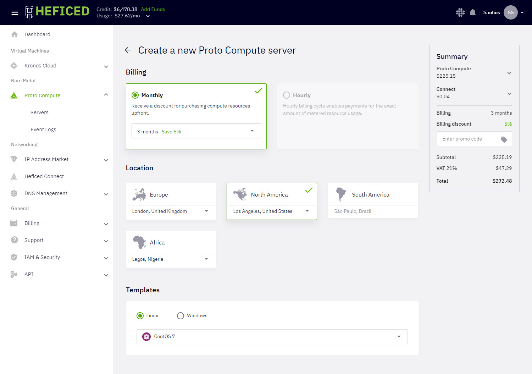Click the Heficed Connect sidebar icon
This screenshot has width=532, height=374.
[14, 176]
